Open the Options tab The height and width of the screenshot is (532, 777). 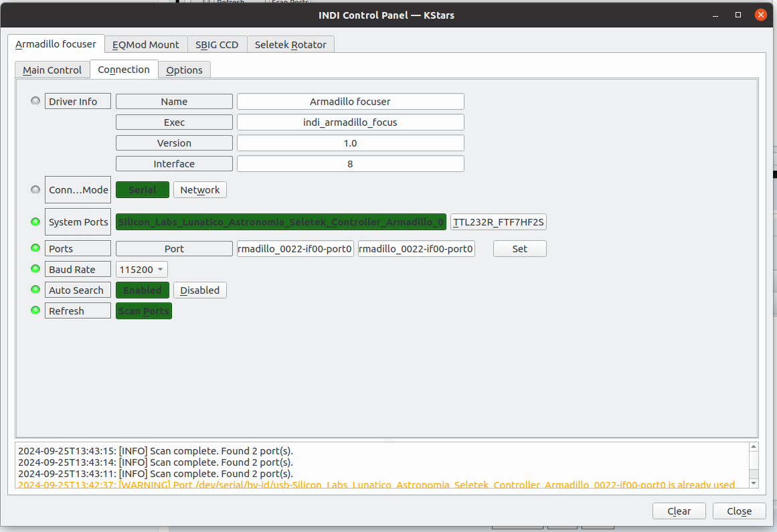pyautogui.click(x=184, y=70)
